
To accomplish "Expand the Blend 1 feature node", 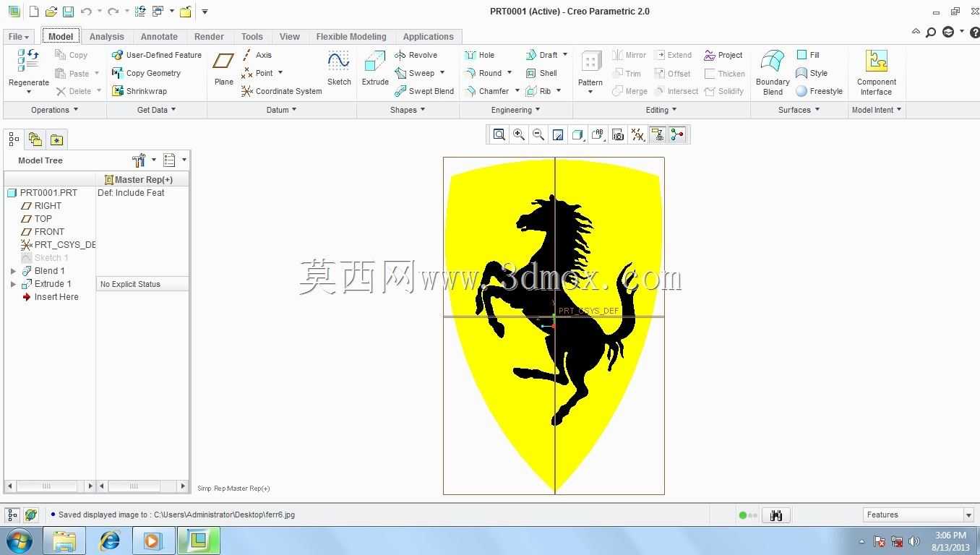I will click(x=13, y=271).
